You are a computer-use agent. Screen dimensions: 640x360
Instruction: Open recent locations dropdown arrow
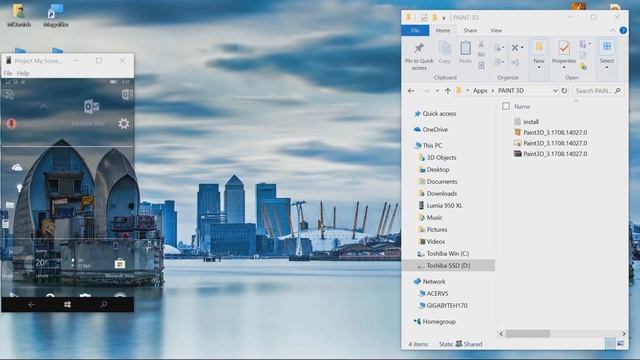pos(437,91)
